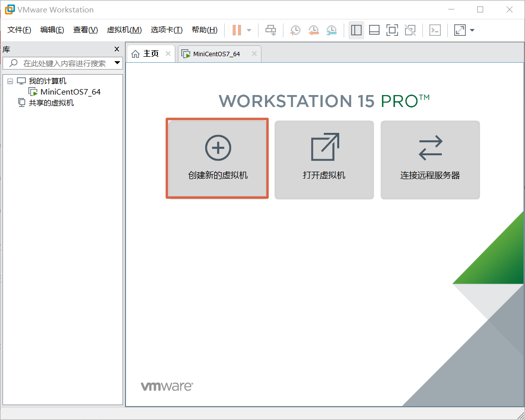525x420 pixels.
Task: Close the 主页 tab
Action: coord(168,54)
